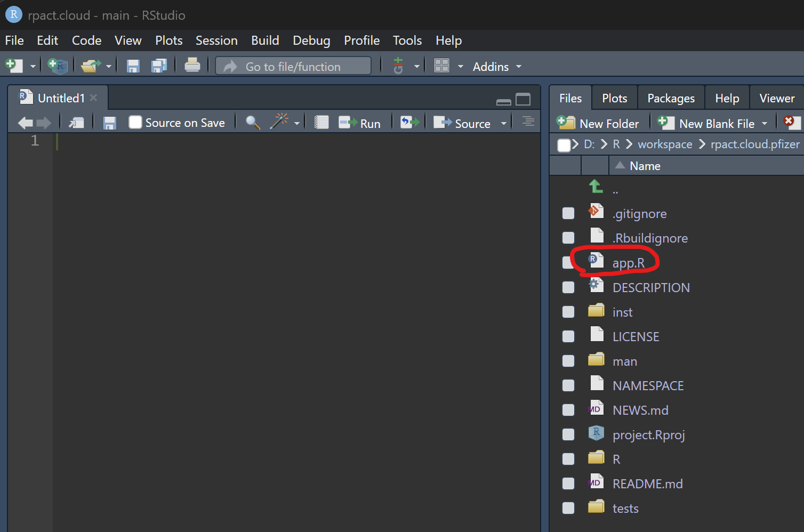804x532 pixels.
Task: Click the rpact.cloud.pfizer breadcrumb in the Files pane
Action: point(754,144)
